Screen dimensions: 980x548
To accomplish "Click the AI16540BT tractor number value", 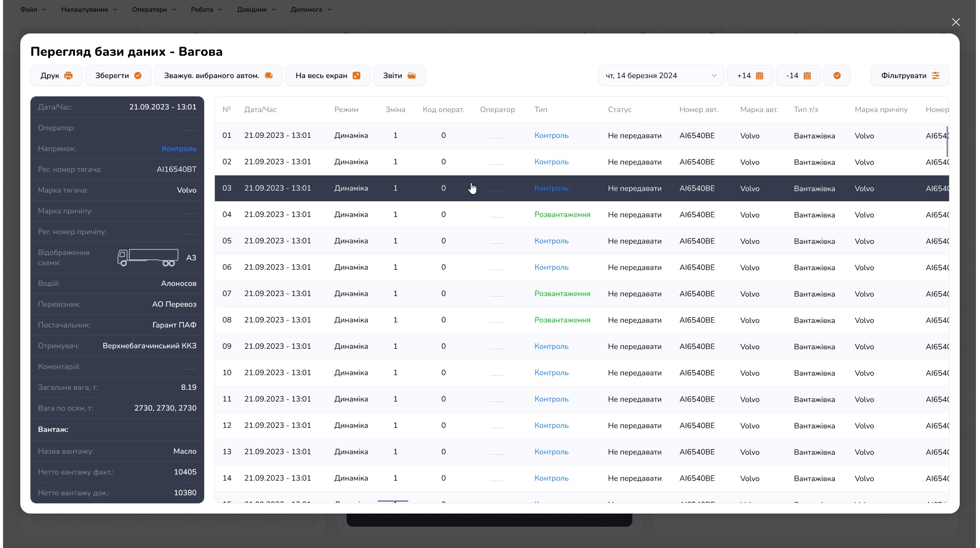I will 176,169.
